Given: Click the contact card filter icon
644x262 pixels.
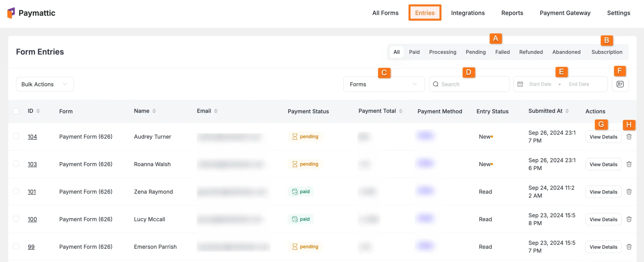Looking at the screenshot, I should pos(620,84).
